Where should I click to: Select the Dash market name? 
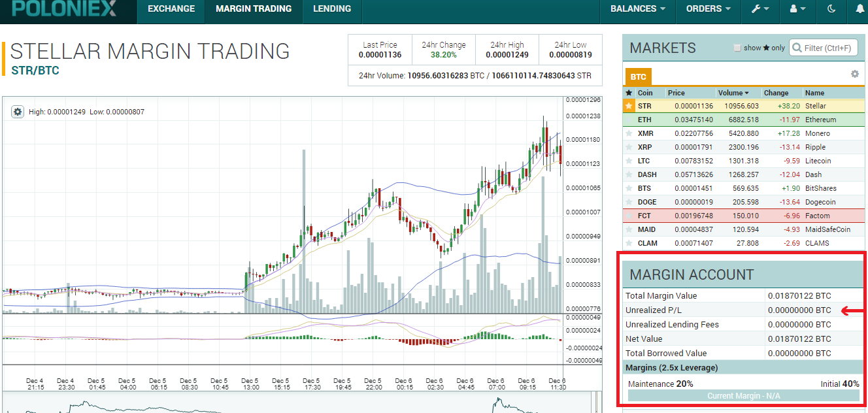pos(812,174)
